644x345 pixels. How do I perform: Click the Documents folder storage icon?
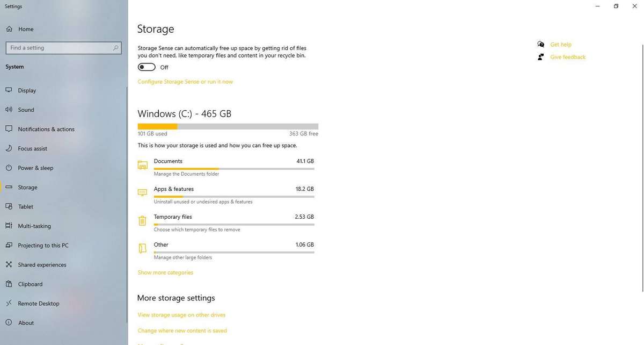pos(142,165)
